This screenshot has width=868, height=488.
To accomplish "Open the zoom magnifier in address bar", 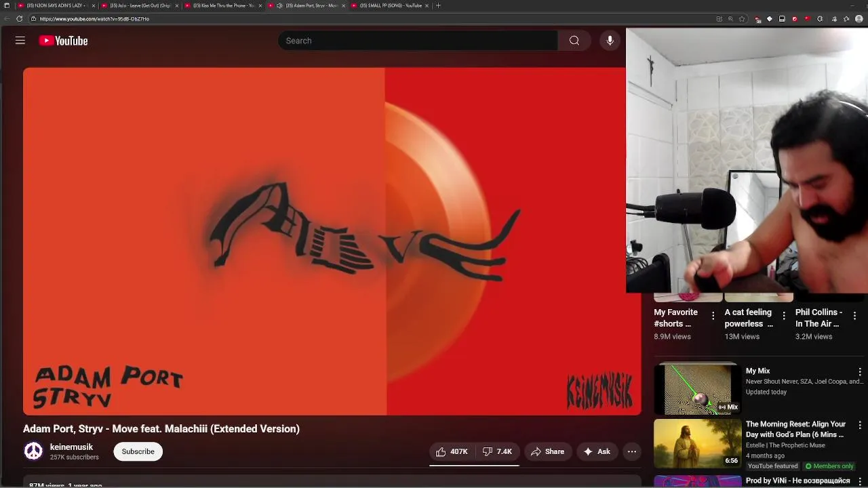I will 730,19.
